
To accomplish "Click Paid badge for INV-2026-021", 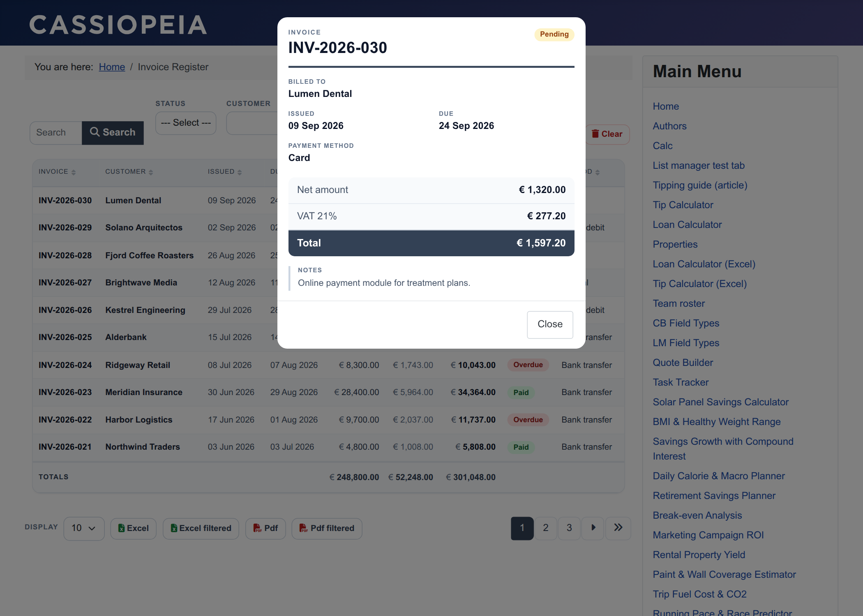I will click(x=521, y=447).
